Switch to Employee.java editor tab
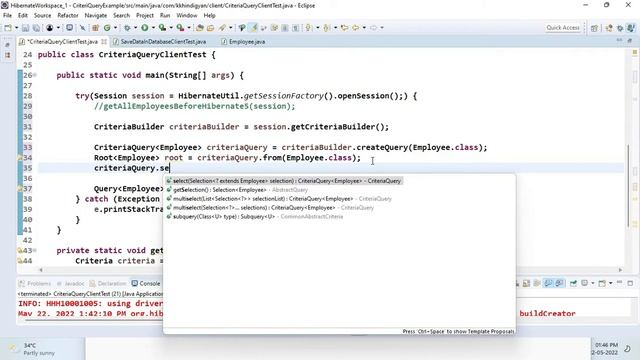The width and height of the screenshot is (640, 360). 243,42
